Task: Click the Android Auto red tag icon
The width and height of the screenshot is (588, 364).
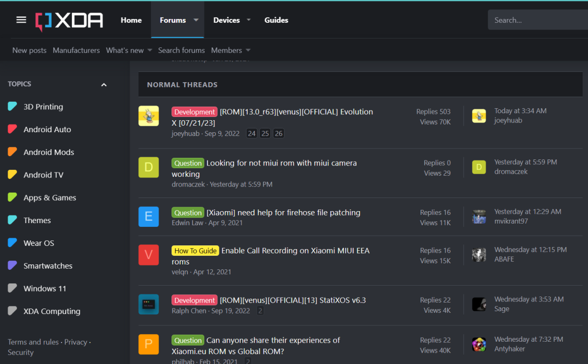Action: 13,129
